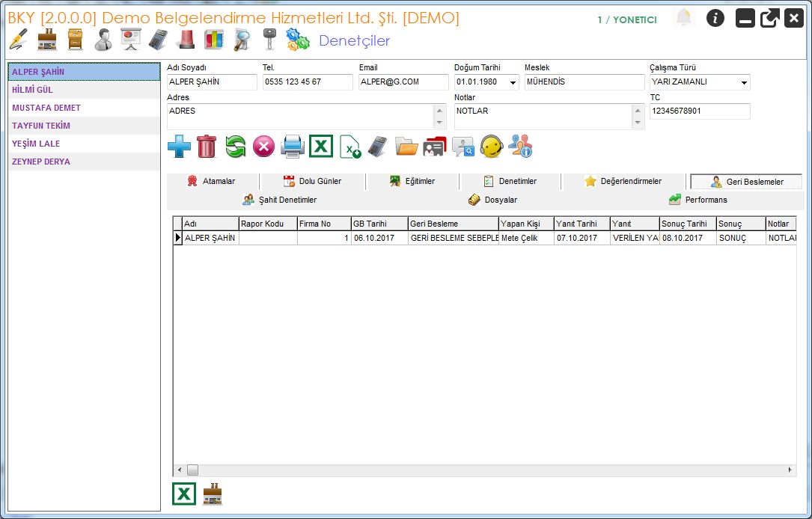Viewport: 812px width, 519px height.
Task: Click the Adı Soyadı input field
Action: 212,82
